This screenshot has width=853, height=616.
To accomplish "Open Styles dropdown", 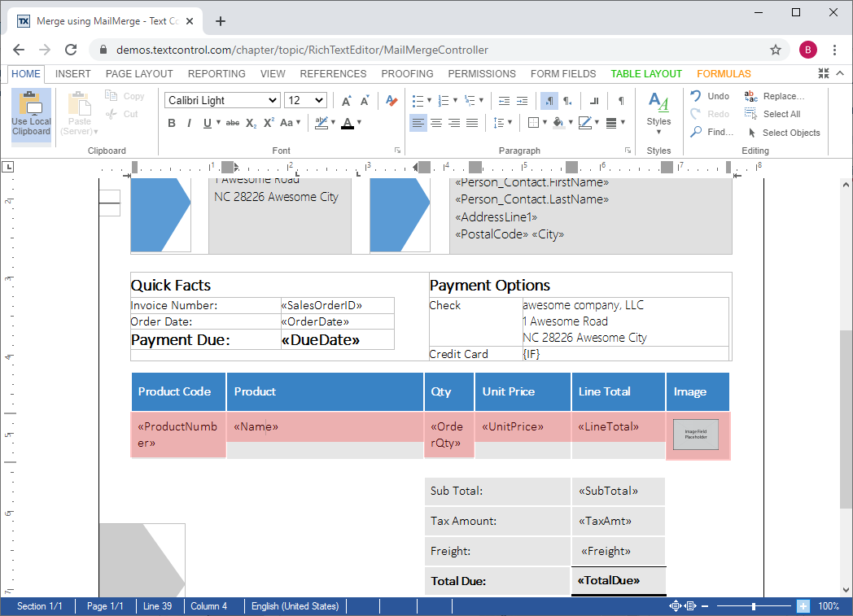I will [658, 114].
